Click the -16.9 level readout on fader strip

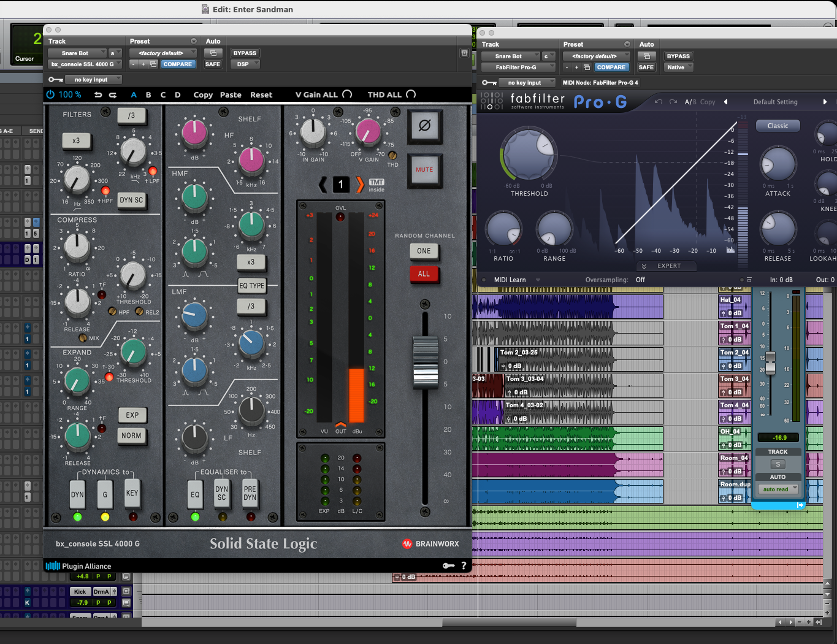click(x=779, y=437)
